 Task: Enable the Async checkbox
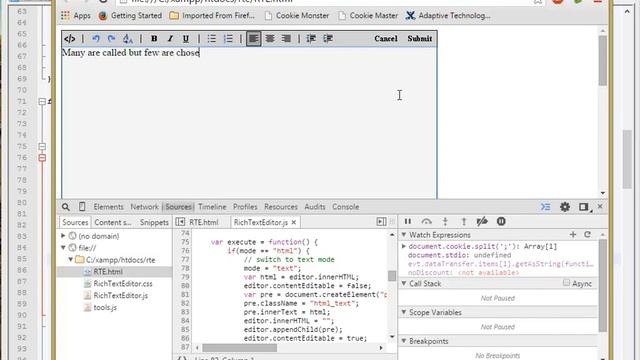tap(566, 282)
